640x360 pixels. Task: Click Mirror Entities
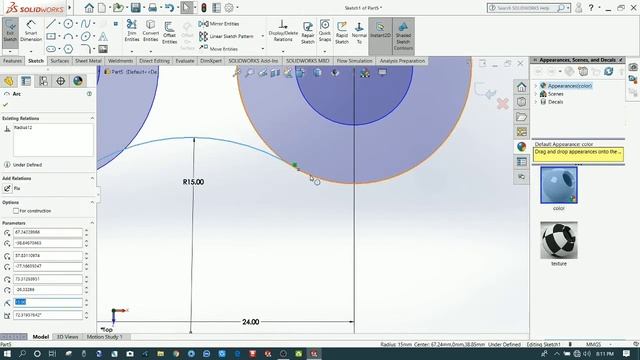(219, 24)
